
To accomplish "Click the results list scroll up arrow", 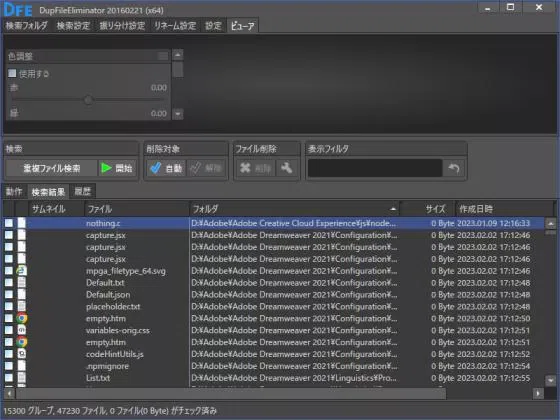I will (551, 224).
